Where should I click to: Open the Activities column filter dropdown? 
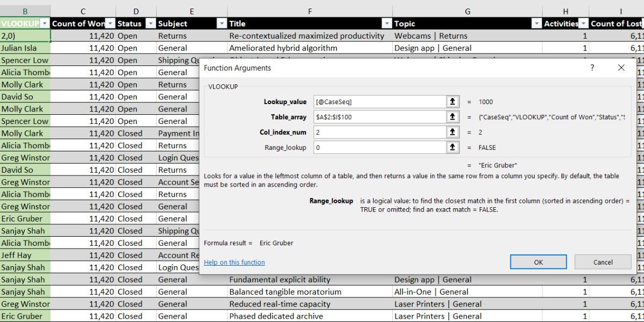tap(583, 24)
